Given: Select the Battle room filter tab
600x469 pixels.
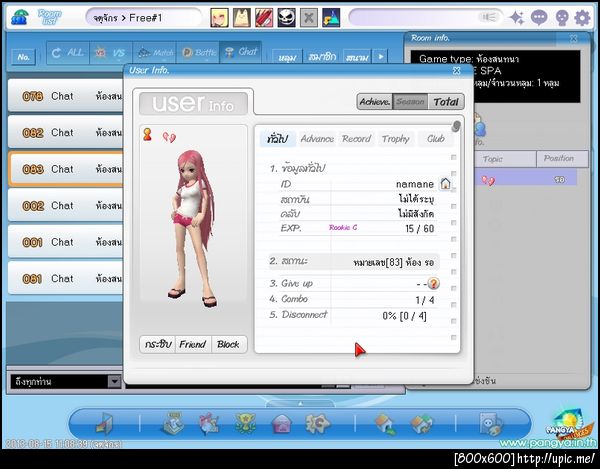Looking at the screenshot, I should tap(198, 52).
